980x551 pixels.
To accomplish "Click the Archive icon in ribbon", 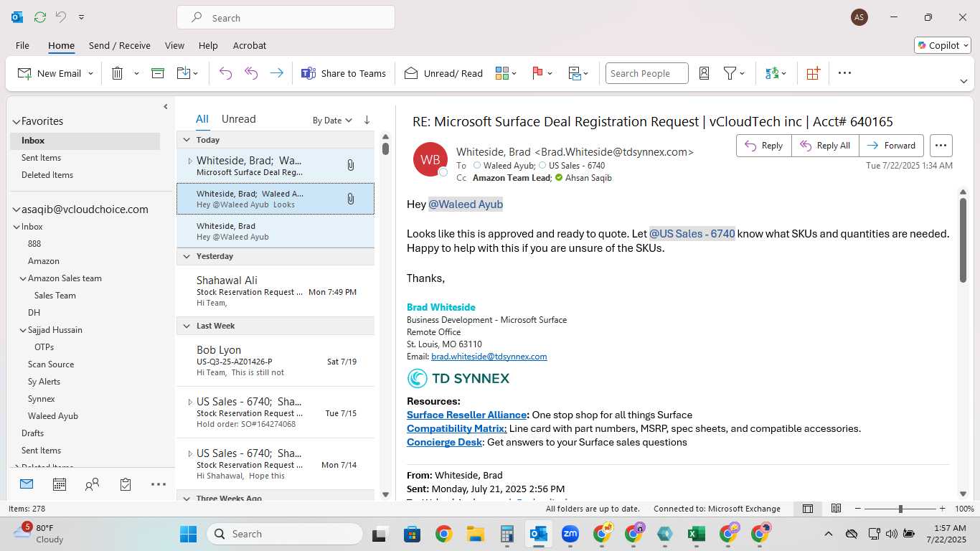I will pos(158,73).
